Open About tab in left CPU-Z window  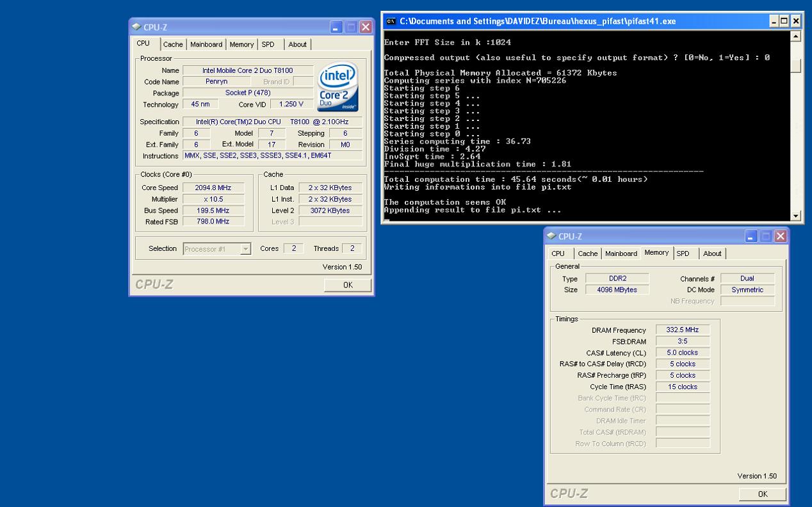(297, 45)
